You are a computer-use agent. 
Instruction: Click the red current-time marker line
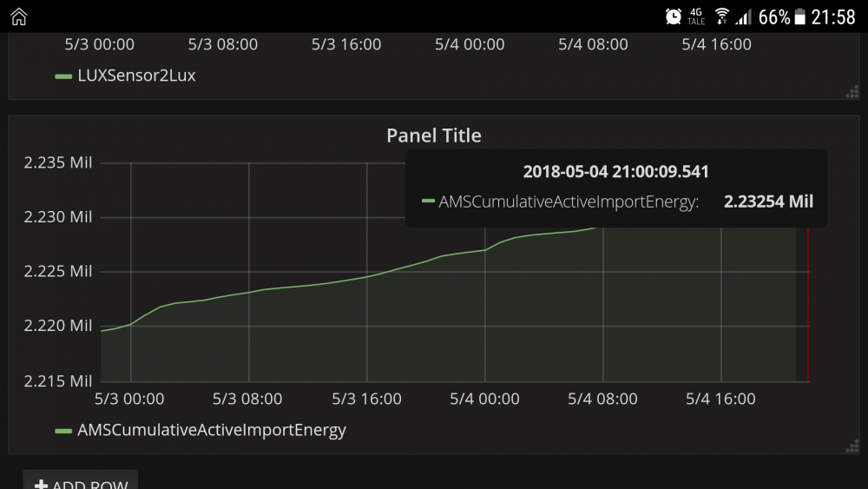point(808,305)
